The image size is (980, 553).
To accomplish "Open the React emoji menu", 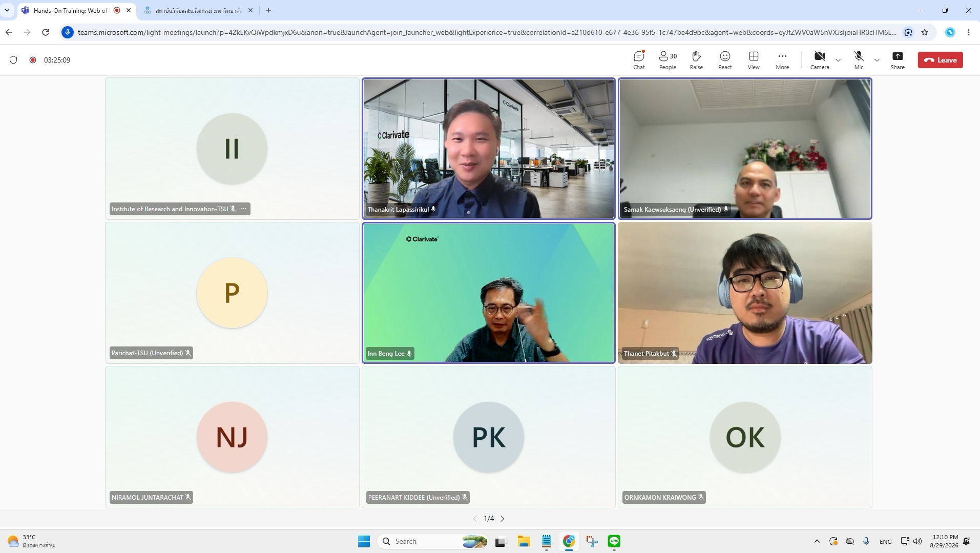I will pyautogui.click(x=725, y=60).
